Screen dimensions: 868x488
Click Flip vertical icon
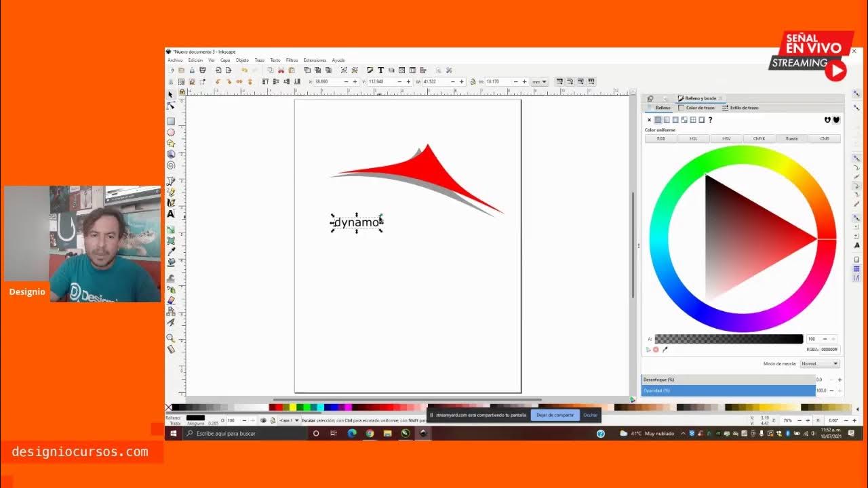click(250, 81)
